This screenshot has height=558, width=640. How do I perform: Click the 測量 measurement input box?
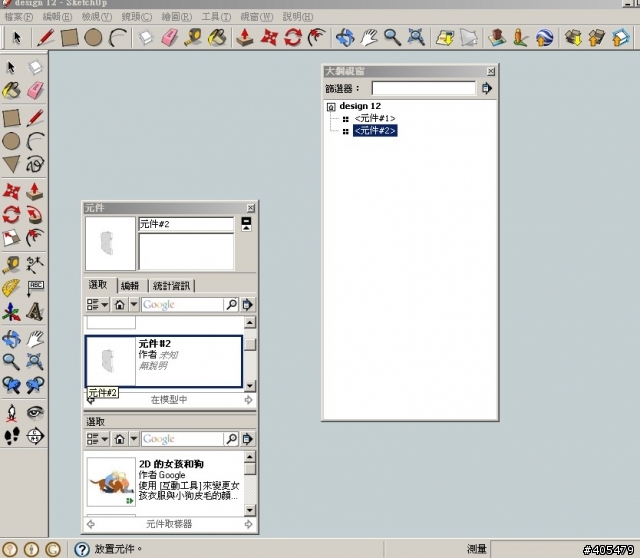pos(564,549)
